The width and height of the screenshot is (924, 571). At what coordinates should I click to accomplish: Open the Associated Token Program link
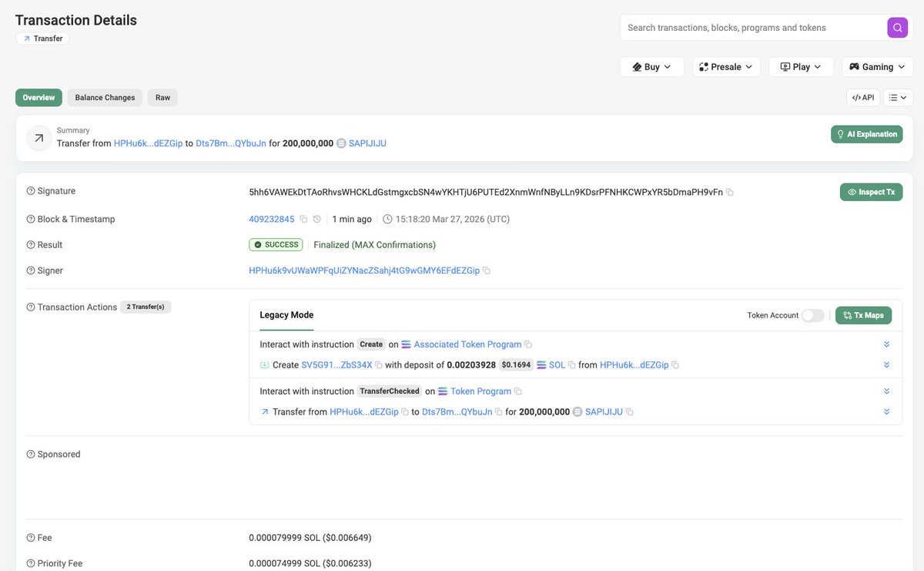(467, 344)
